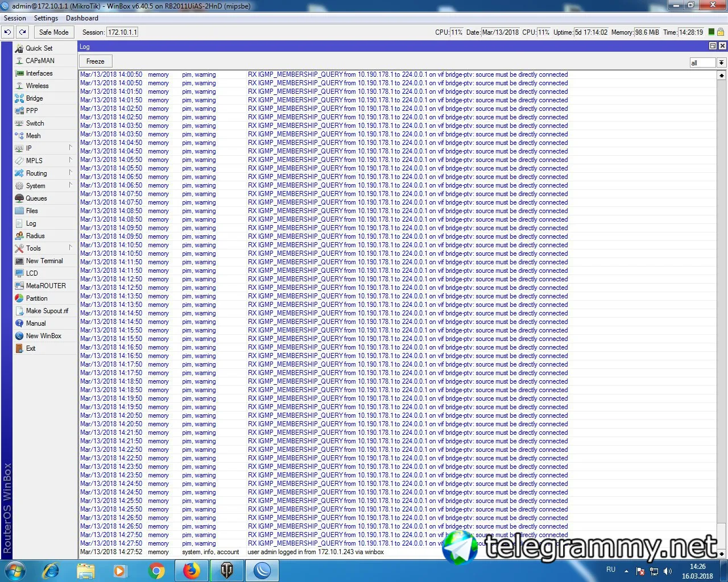The width and height of the screenshot is (728, 582).
Task: Open the Radius section icon
Action: point(19,236)
